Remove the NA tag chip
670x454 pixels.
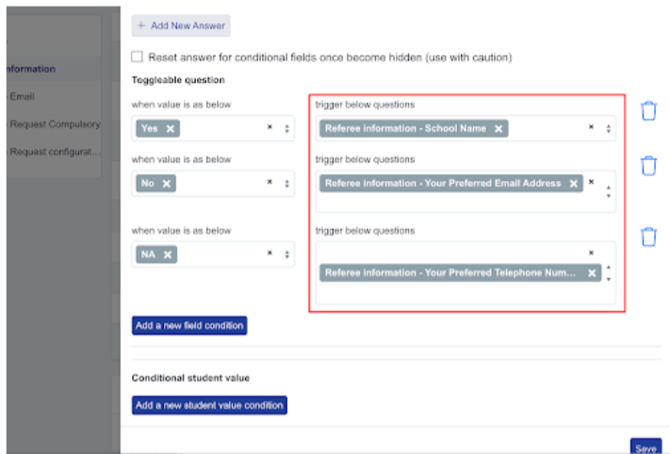(168, 255)
